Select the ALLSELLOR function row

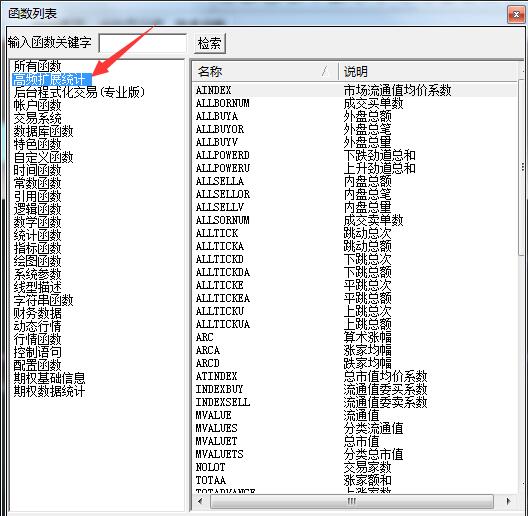coord(355,194)
